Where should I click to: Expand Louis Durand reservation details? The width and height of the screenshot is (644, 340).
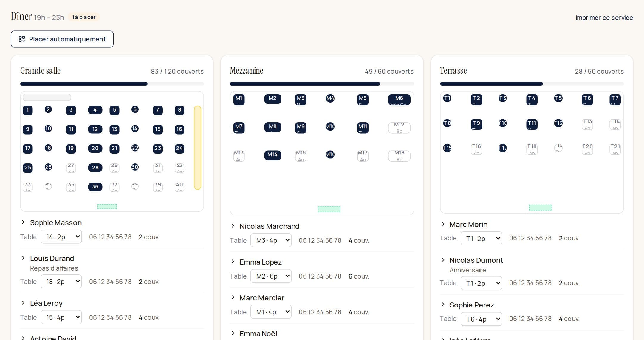tap(23, 258)
